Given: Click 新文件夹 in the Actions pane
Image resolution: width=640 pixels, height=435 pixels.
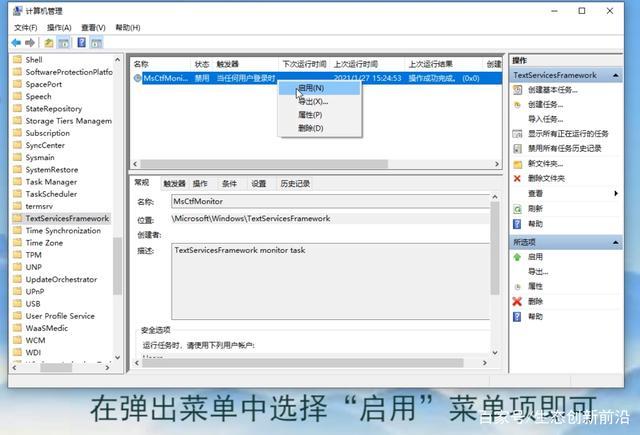Looking at the screenshot, I should pos(544,163).
